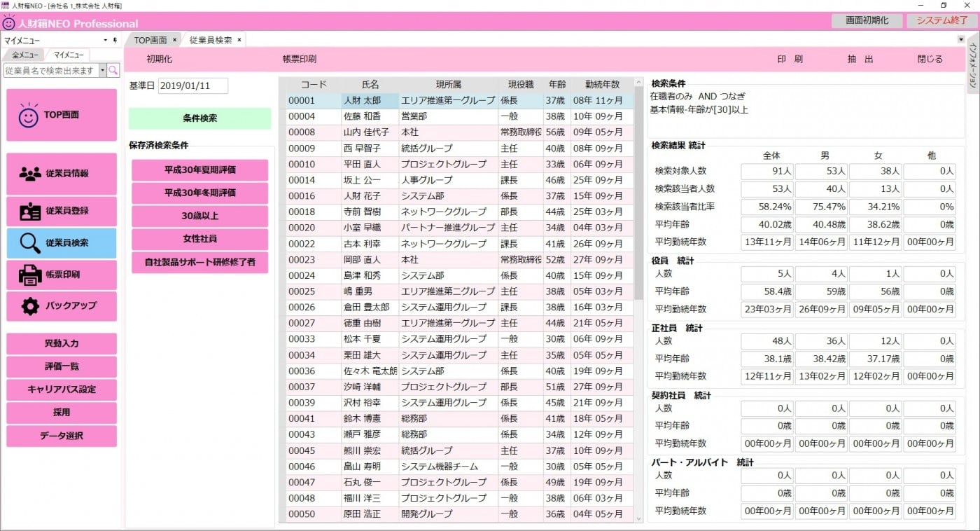
Task: Load saved condition 平成30年冬期評価
Action: pyautogui.click(x=200, y=193)
